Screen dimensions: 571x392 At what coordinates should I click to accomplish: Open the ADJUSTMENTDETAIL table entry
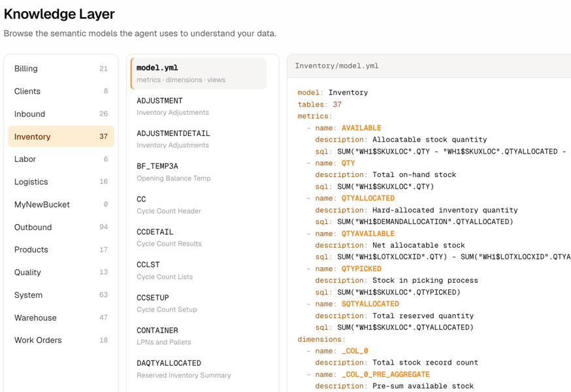click(x=199, y=139)
